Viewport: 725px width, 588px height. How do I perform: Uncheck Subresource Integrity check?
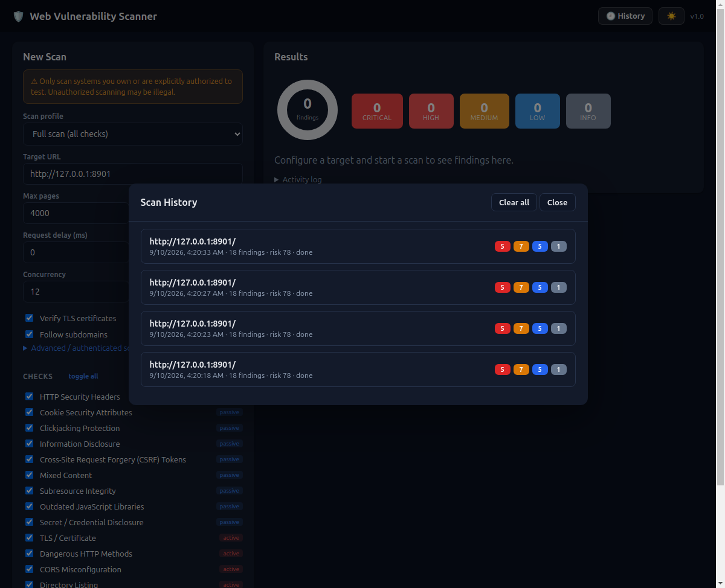coord(29,491)
